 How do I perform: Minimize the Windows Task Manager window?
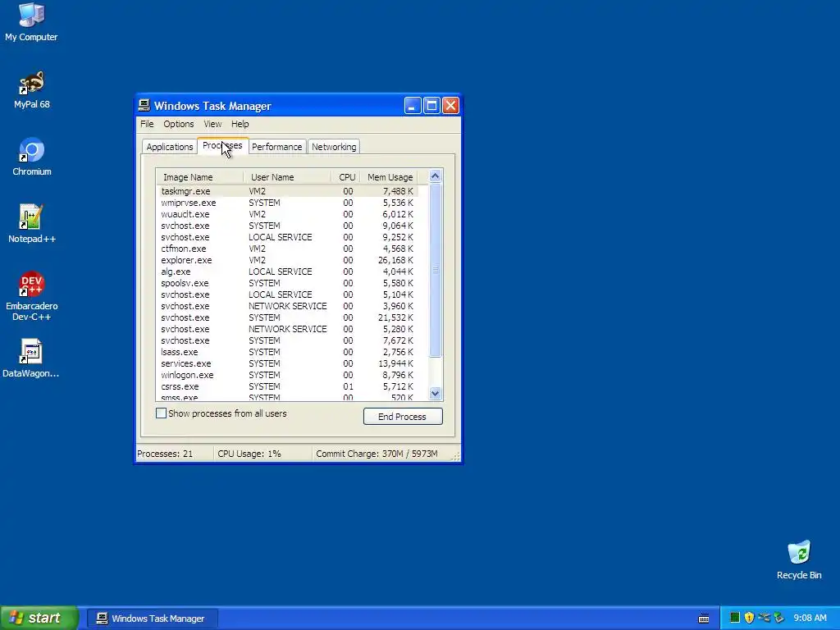[x=412, y=106]
